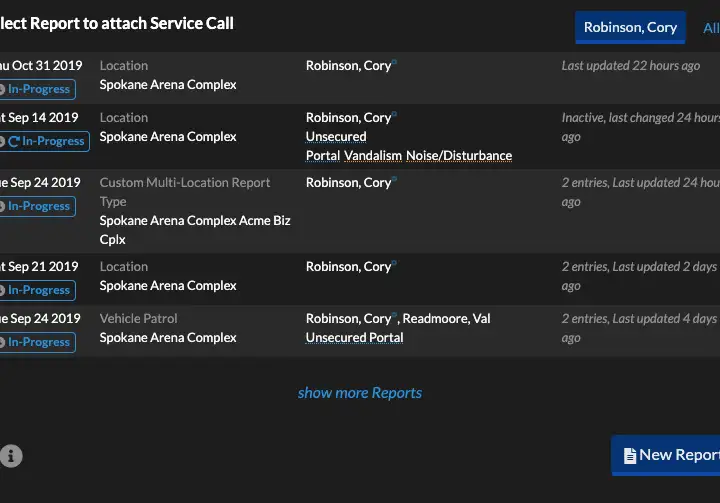Image resolution: width=720 pixels, height=503 pixels.
Task: Click the Vandalism tag in Sep 14 report
Action: 373,156
